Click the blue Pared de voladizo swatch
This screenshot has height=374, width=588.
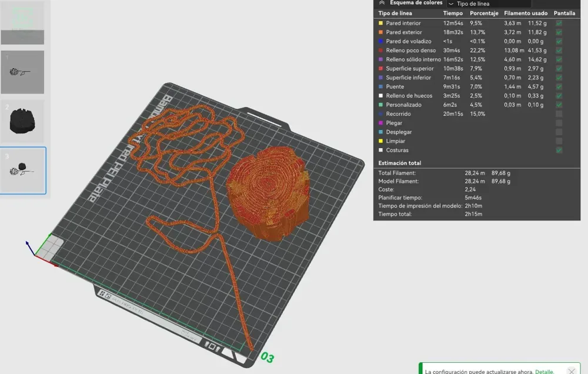380,41
